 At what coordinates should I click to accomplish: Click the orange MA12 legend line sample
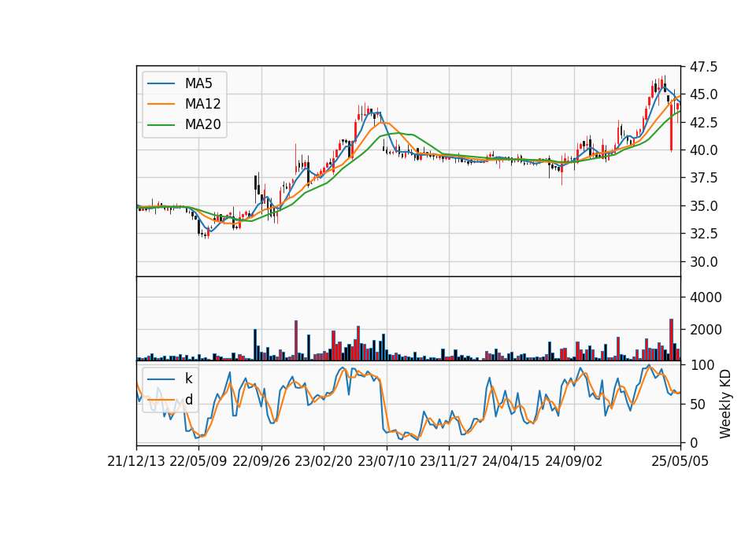click(161, 104)
